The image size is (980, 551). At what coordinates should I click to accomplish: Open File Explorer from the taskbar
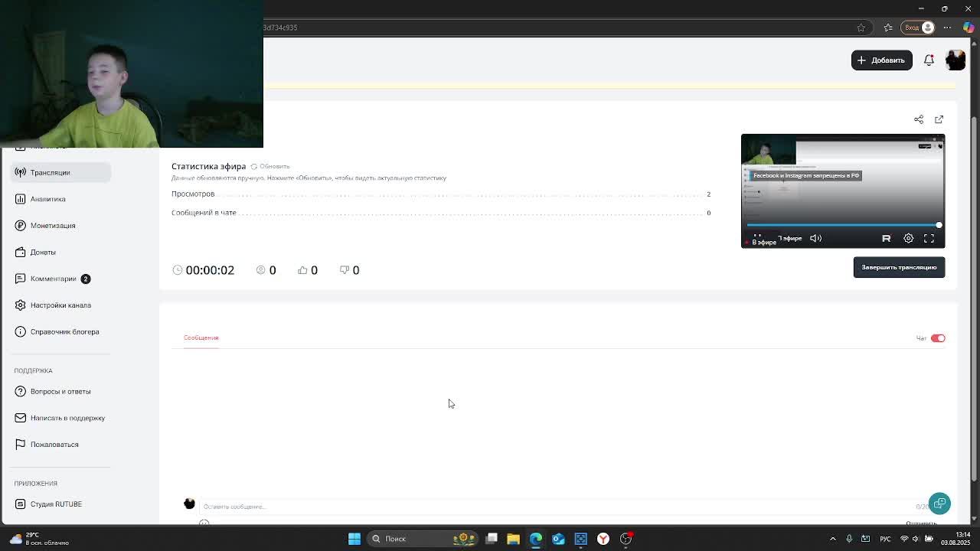click(x=514, y=539)
